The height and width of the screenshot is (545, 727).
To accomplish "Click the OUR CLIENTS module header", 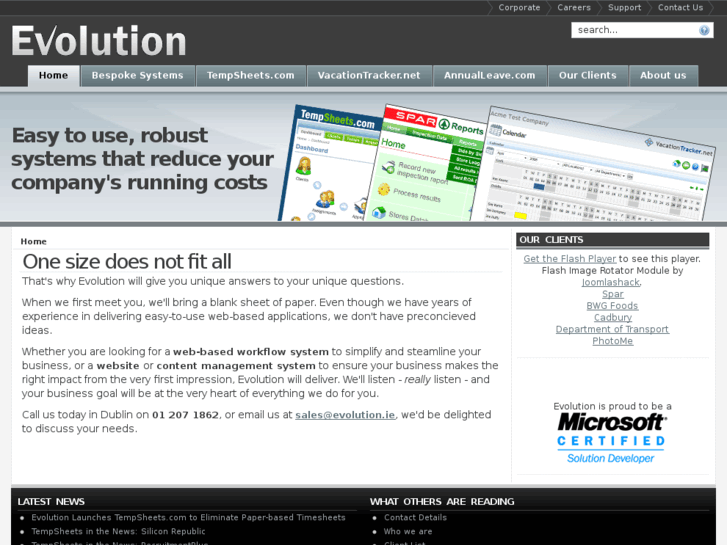I will tap(612, 240).
